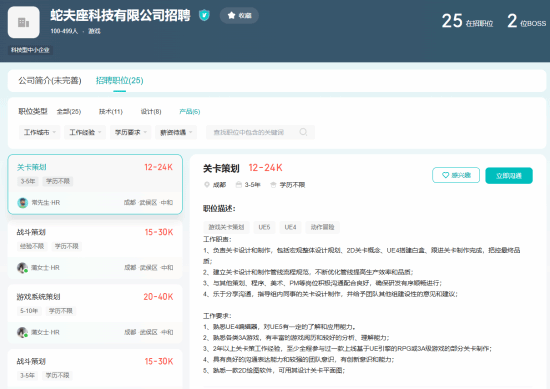550x389 pixels.
Task: Click the search magnifier icon
Action: pos(303,132)
